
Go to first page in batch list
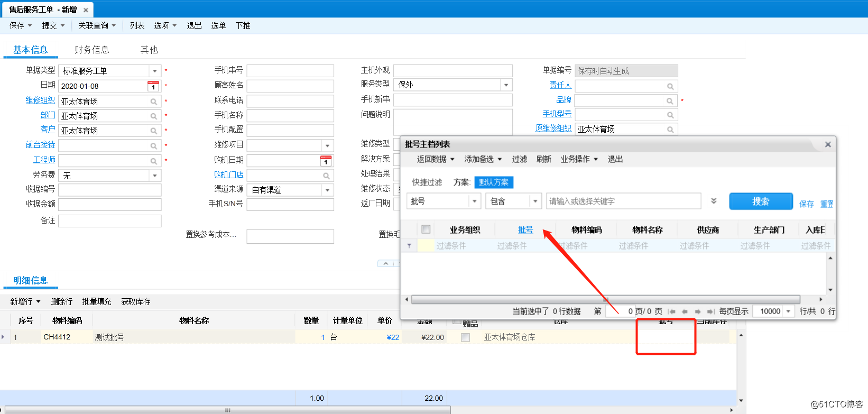pos(672,311)
